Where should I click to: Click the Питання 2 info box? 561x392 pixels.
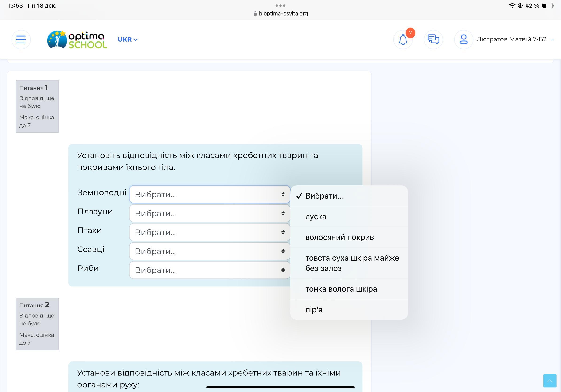[x=37, y=324]
